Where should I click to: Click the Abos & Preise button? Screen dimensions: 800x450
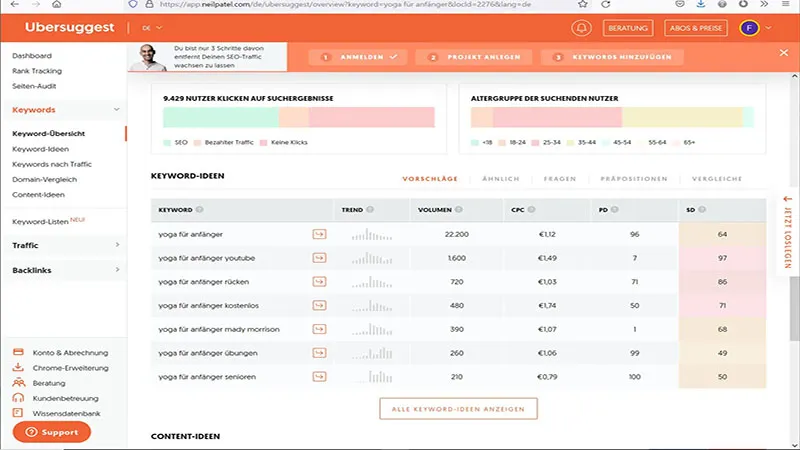point(696,28)
